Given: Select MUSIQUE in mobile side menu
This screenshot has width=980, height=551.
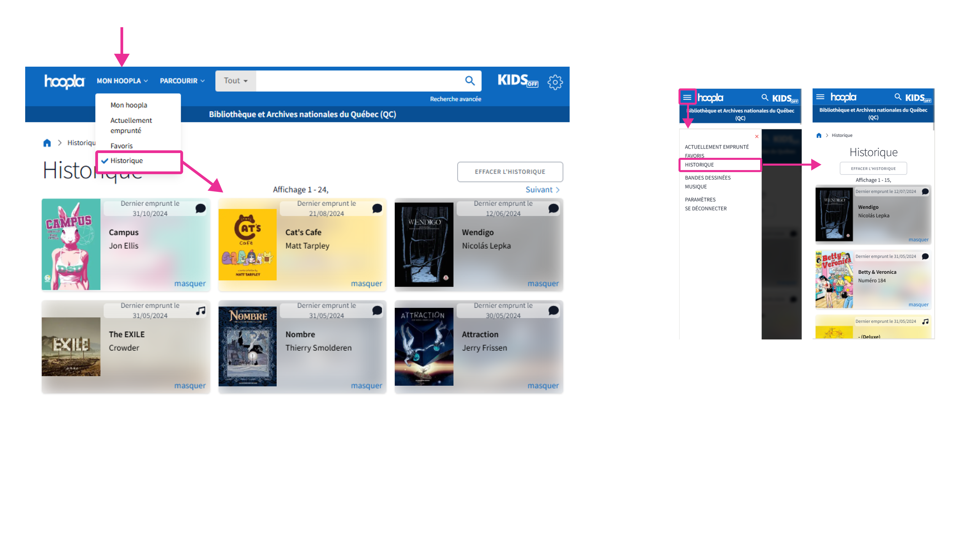Looking at the screenshot, I should click(696, 187).
